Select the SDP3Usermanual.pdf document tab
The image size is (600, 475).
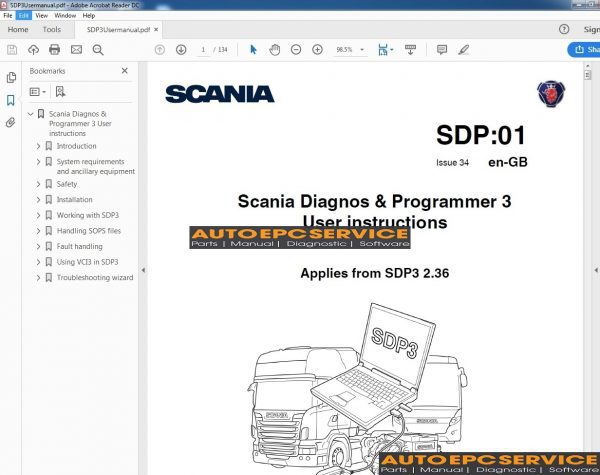[118, 29]
